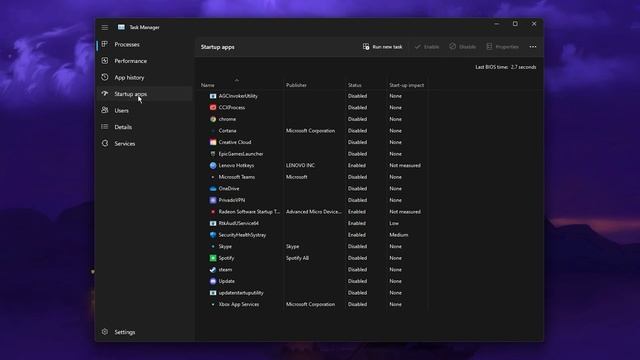Click the RtkAudUService64 app icon
This screenshot has width=640, height=360.
(213, 223)
